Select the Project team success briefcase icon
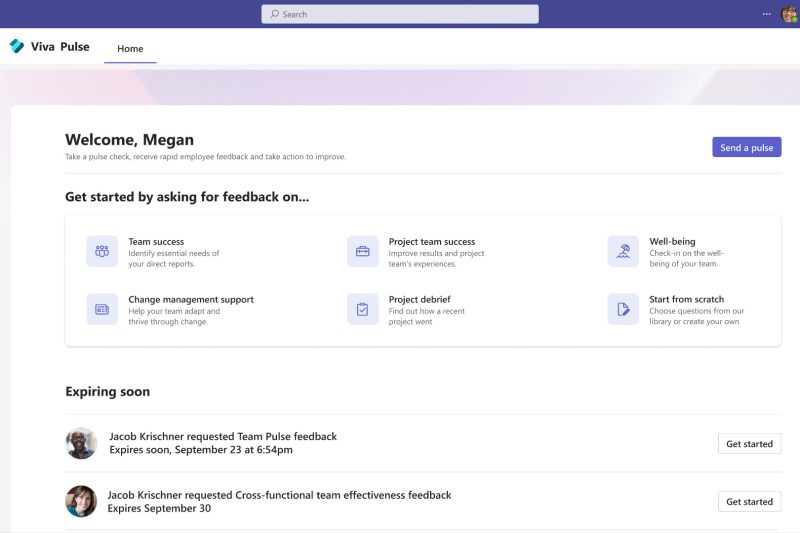This screenshot has width=800, height=533. pos(363,251)
